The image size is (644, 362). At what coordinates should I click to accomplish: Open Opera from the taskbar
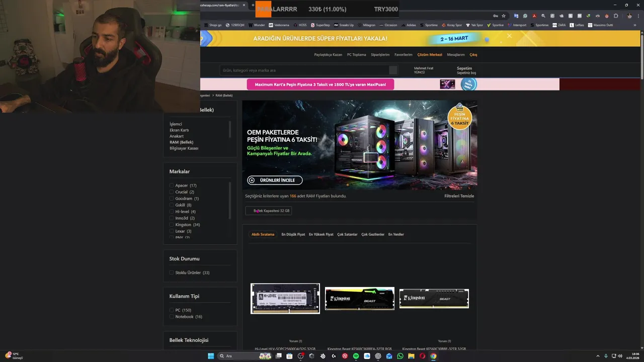coord(422,356)
